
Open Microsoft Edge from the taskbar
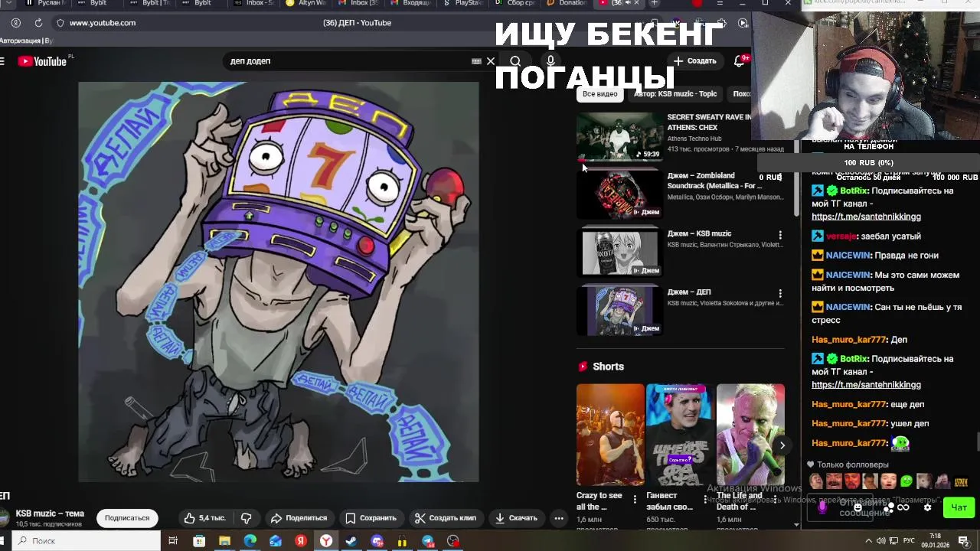250,541
